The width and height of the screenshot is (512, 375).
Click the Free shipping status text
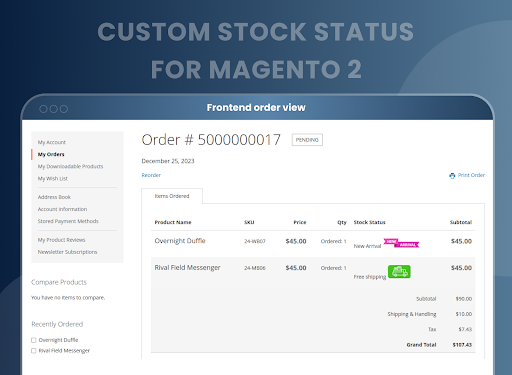370,277
